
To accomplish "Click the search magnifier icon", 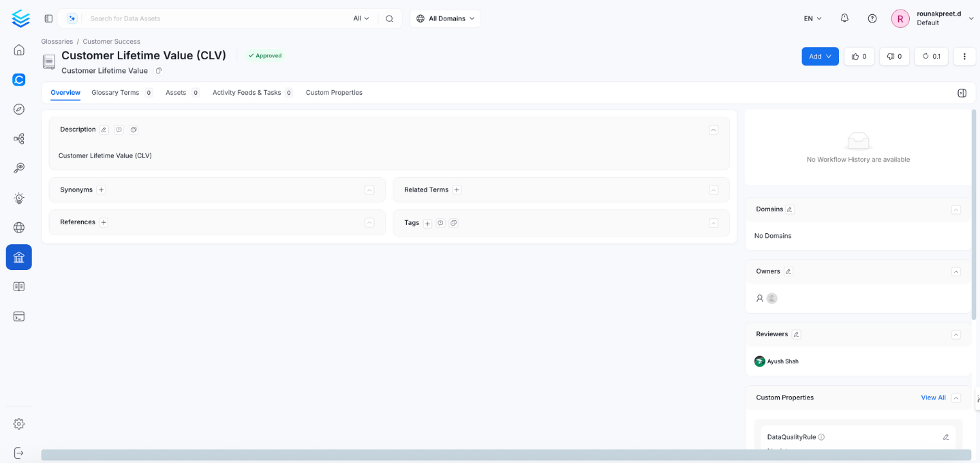I will [389, 18].
